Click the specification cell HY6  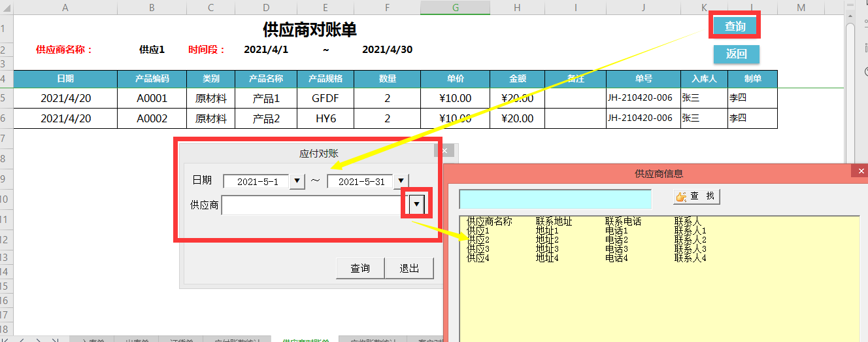(325, 118)
